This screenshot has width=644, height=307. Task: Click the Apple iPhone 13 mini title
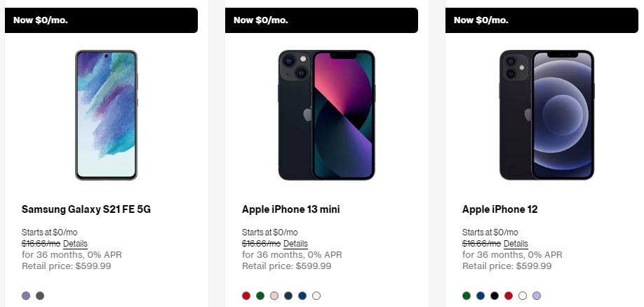point(291,209)
